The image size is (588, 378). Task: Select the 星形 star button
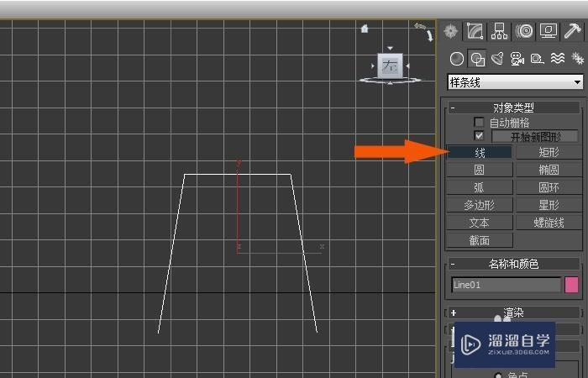(x=549, y=205)
